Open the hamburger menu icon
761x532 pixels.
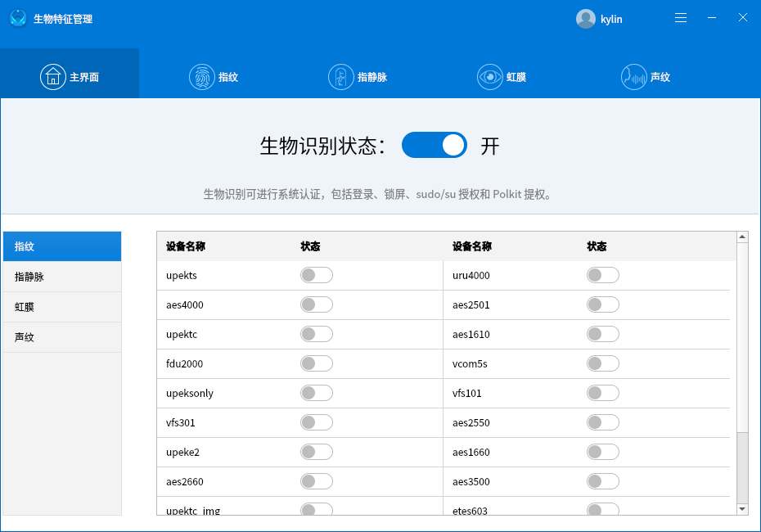680,17
